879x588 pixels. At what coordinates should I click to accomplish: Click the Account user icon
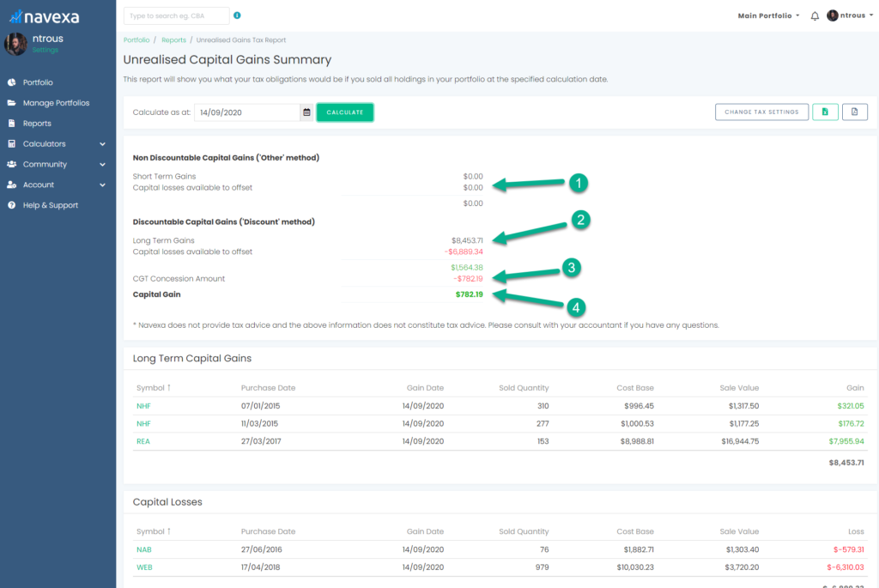(x=11, y=185)
